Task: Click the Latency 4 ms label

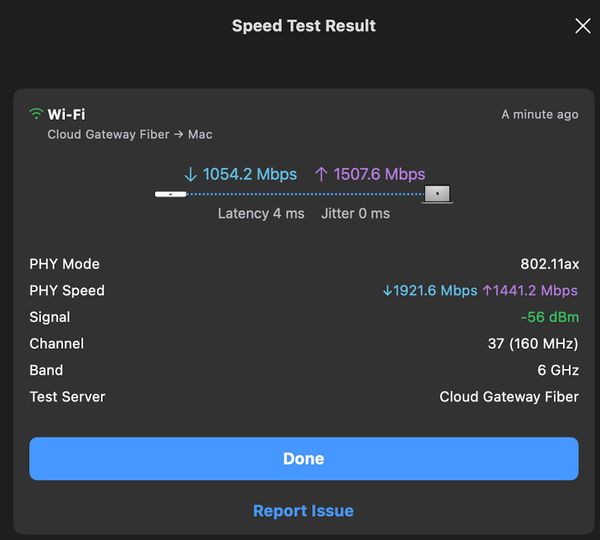Action: click(x=261, y=214)
